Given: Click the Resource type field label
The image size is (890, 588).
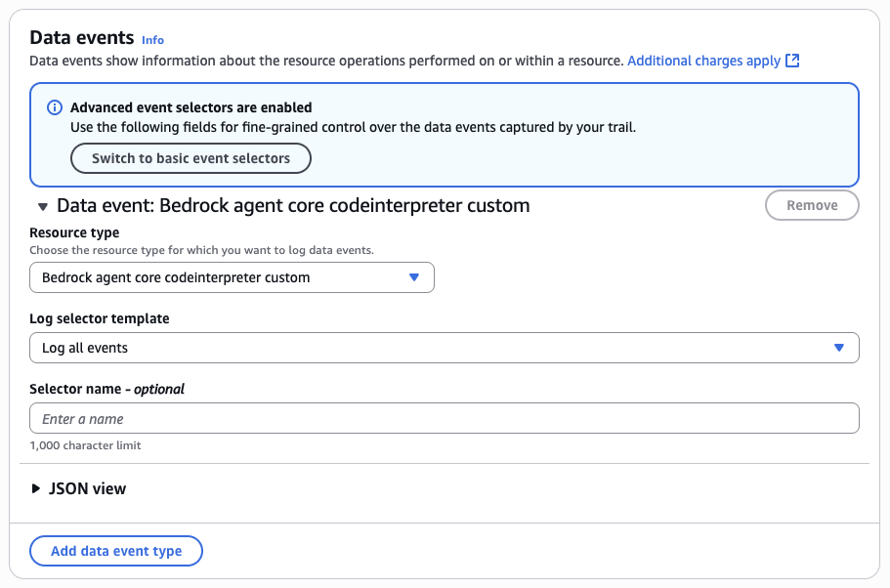Looking at the screenshot, I should (74, 232).
